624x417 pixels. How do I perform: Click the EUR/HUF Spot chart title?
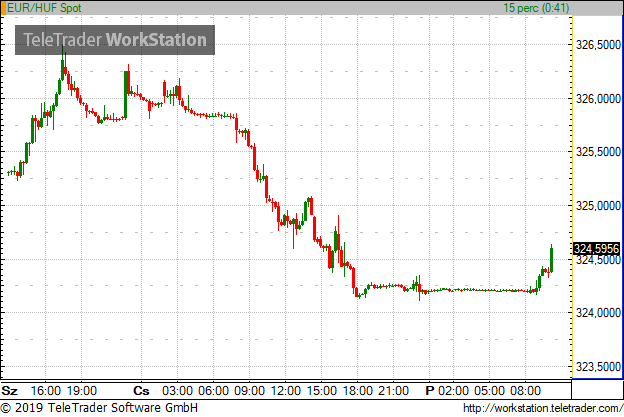(x=44, y=8)
